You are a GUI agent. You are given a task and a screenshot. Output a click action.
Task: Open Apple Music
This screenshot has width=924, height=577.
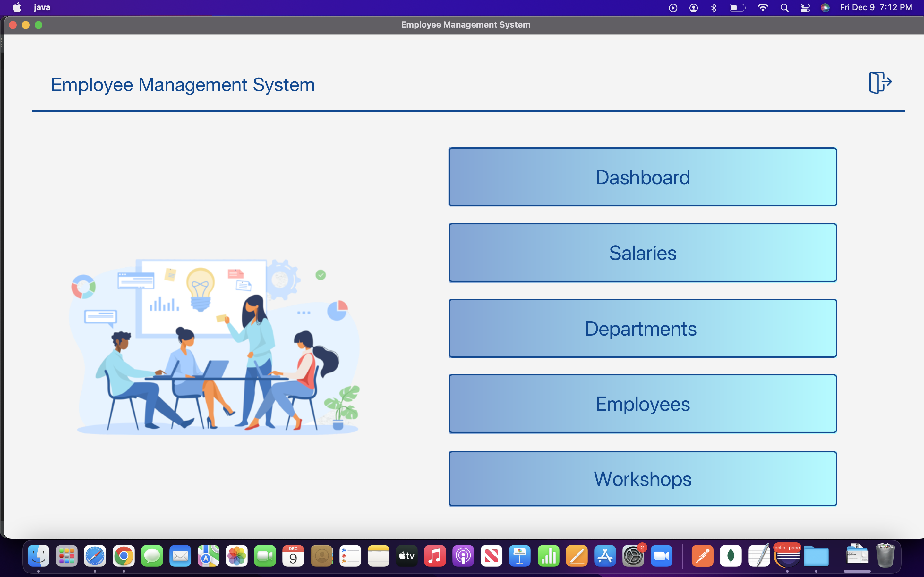point(434,556)
